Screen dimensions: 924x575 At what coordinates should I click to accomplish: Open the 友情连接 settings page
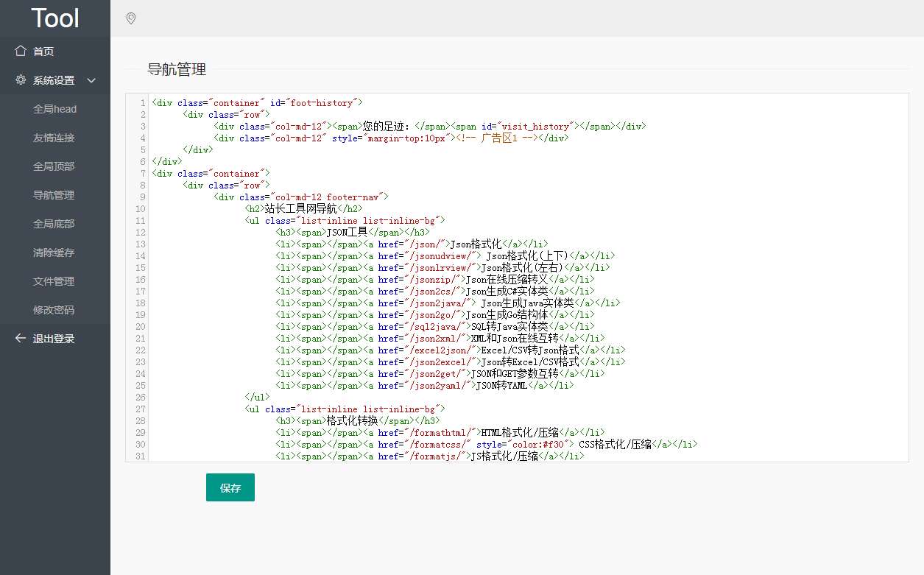(55, 137)
